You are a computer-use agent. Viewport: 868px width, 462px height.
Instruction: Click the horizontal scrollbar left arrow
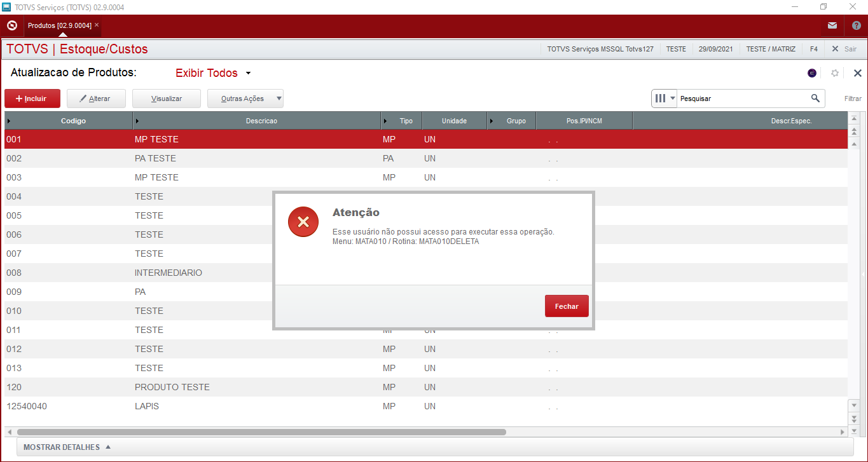pyautogui.click(x=10, y=432)
